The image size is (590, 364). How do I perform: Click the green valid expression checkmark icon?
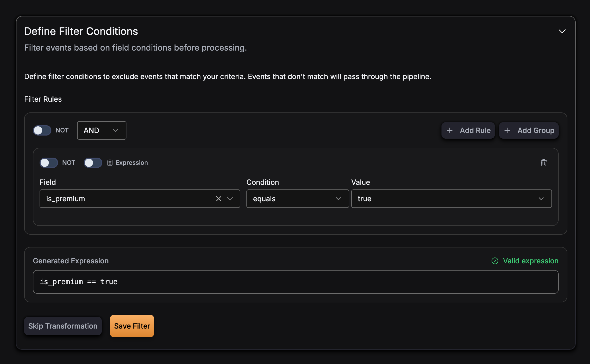495,261
